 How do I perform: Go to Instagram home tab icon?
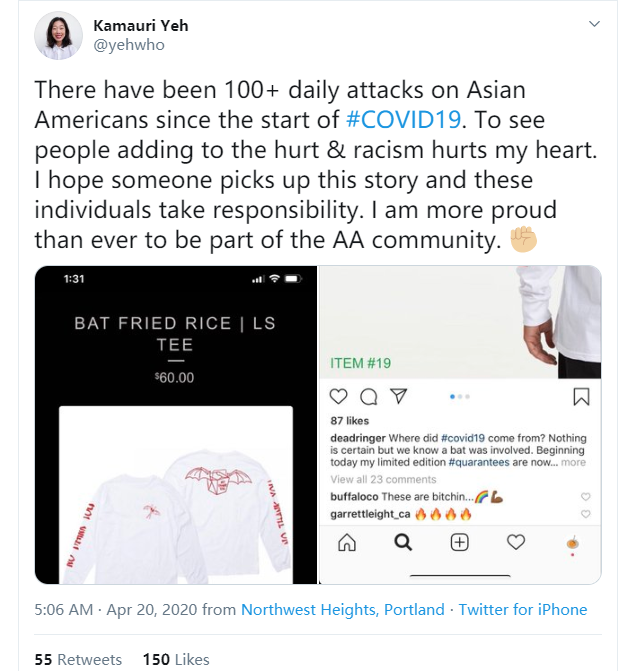point(346,542)
